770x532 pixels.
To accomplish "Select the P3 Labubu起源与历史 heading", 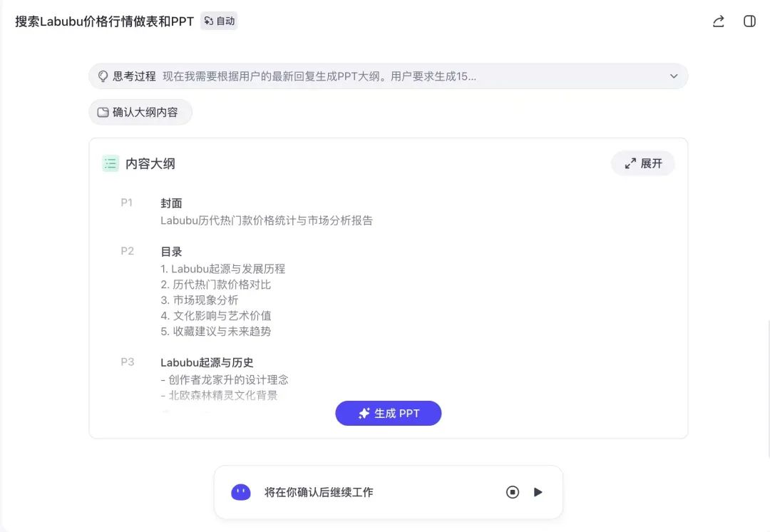I will click(207, 362).
